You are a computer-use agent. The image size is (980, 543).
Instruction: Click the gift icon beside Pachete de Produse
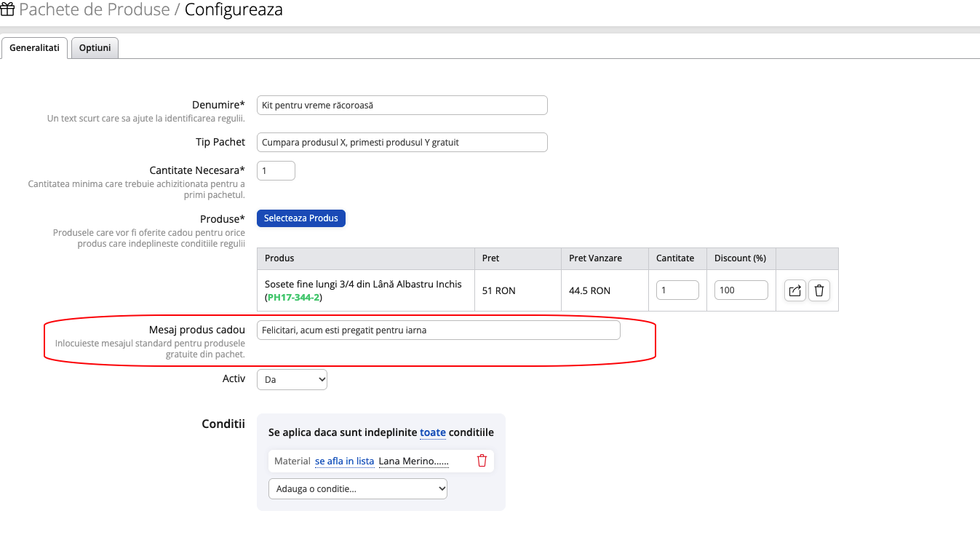coord(7,10)
